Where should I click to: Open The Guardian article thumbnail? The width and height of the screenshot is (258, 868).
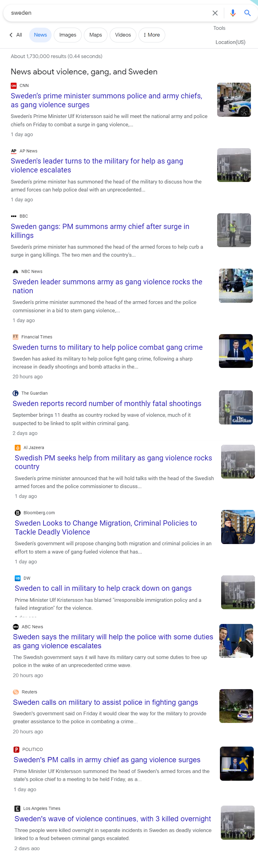(236, 407)
